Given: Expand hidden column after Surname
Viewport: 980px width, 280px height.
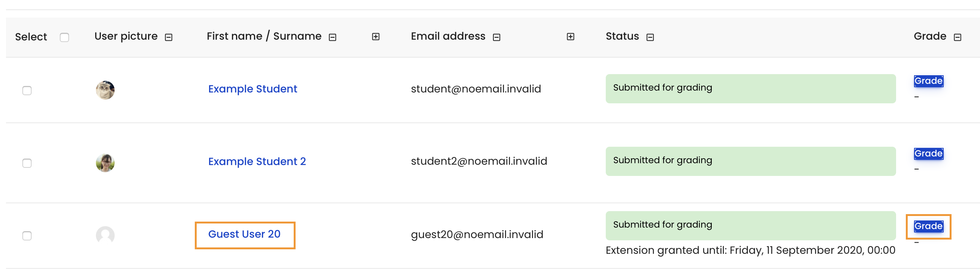Looking at the screenshot, I should 376,36.
